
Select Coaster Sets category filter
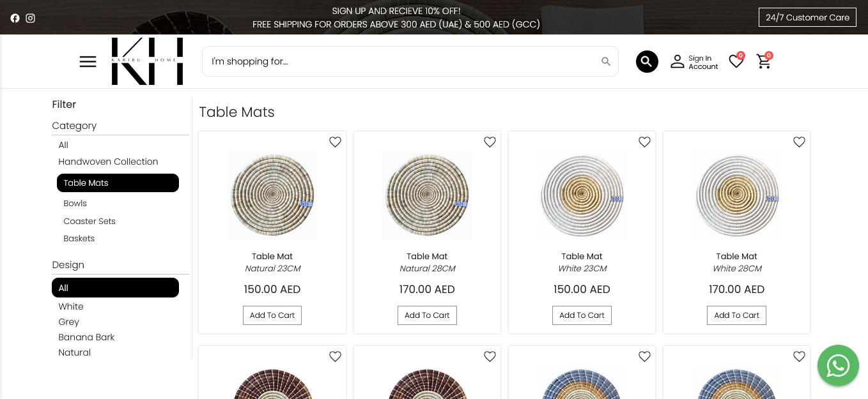point(89,221)
